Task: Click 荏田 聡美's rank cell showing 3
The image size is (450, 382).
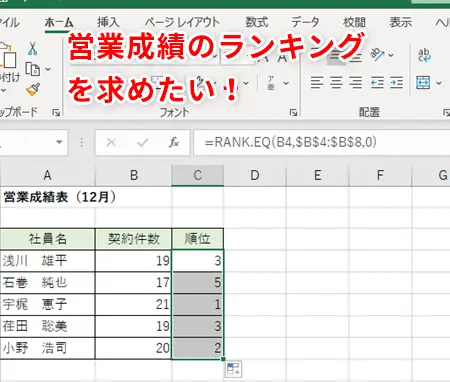Action: pyautogui.click(x=198, y=326)
